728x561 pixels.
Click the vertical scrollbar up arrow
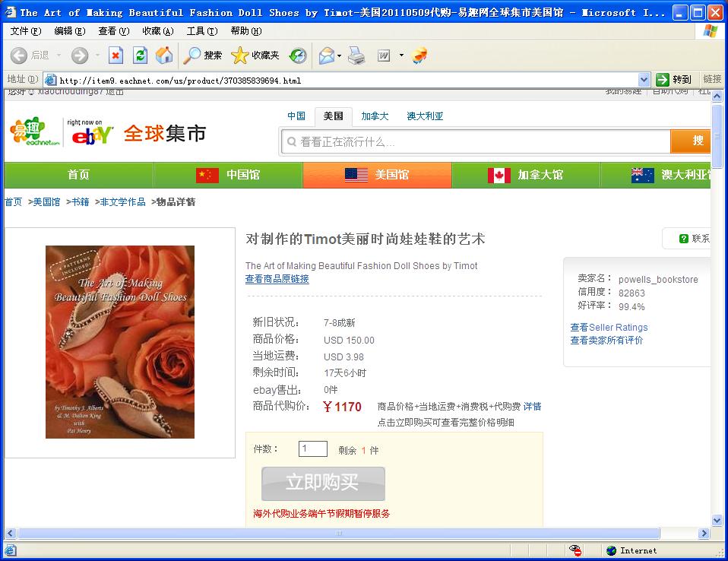click(717, 97)
